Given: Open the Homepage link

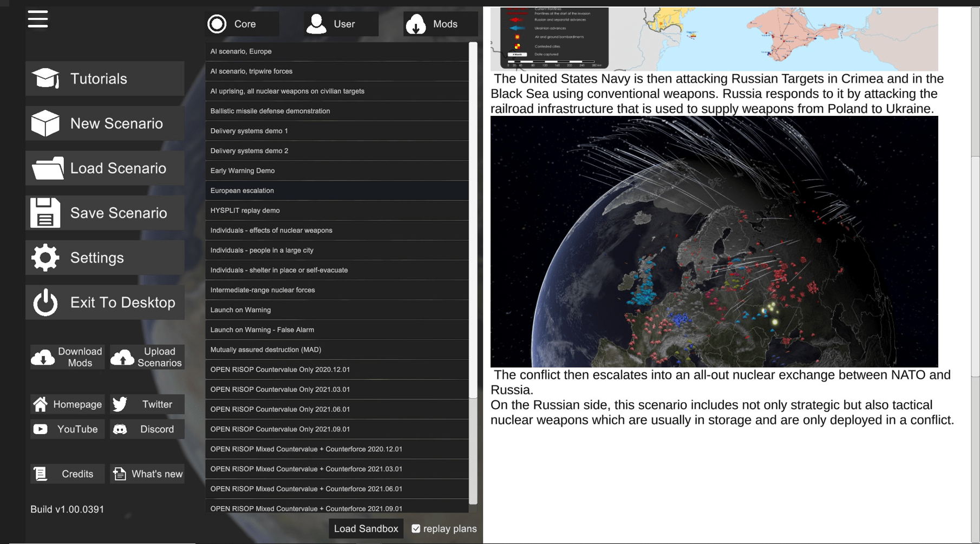Looking at the screenshot, I should point(68,404).
